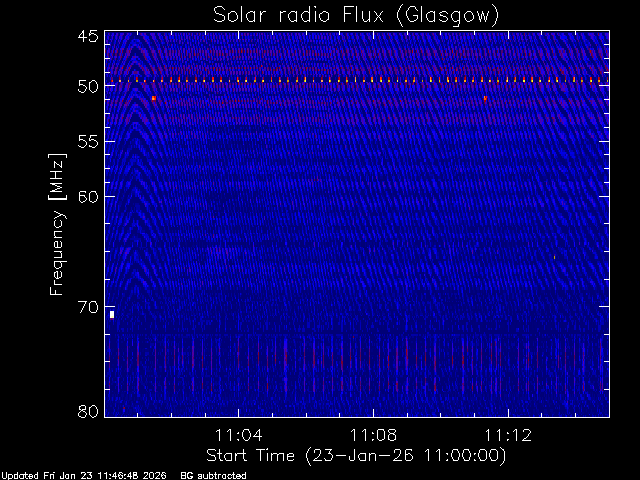Image resolution: width=640 pixels, height=480 pixels.
Task: Click the 70 frequency tick label
Action: [x=88, y=307]
